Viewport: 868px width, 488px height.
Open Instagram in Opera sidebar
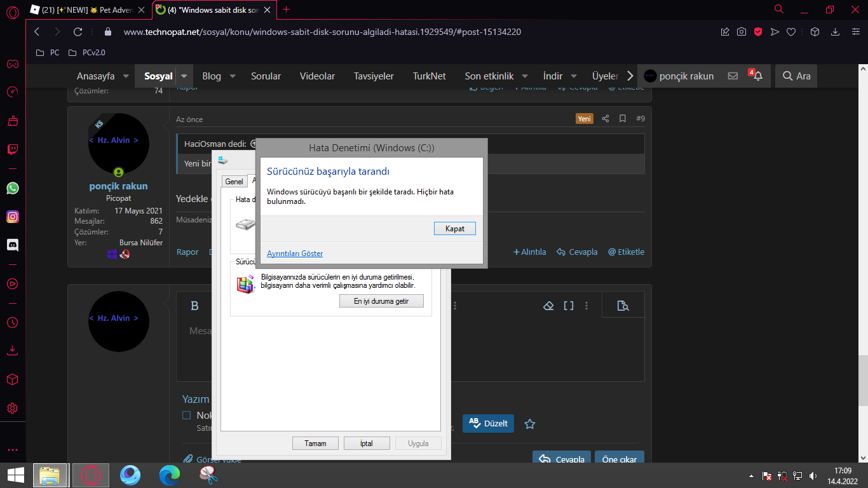click(13, 217)
